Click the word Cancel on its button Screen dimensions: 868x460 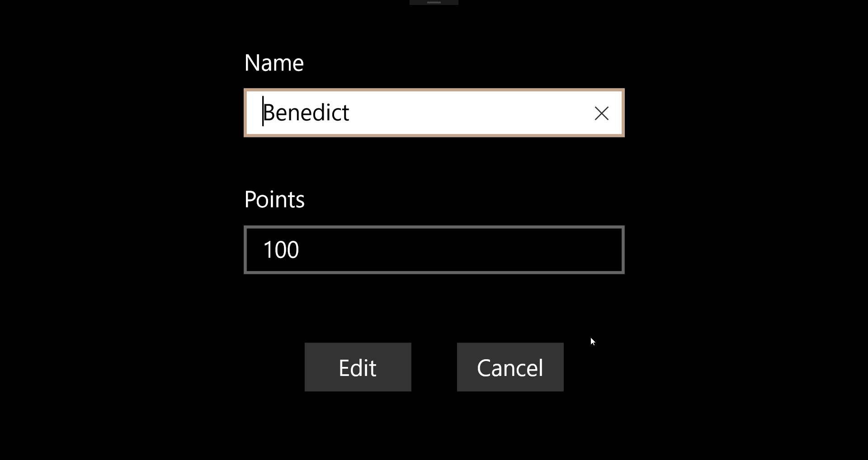[510, 368]
